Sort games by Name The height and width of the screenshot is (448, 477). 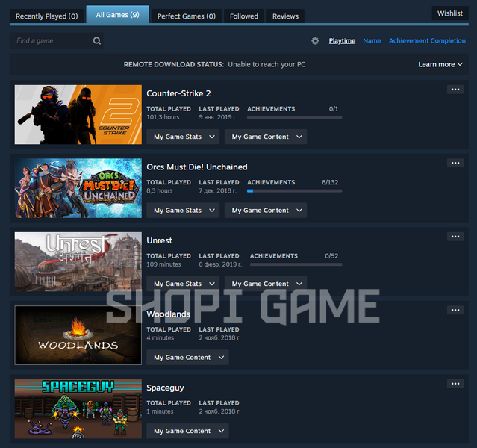pyautogui.click(x=372, y=41)
